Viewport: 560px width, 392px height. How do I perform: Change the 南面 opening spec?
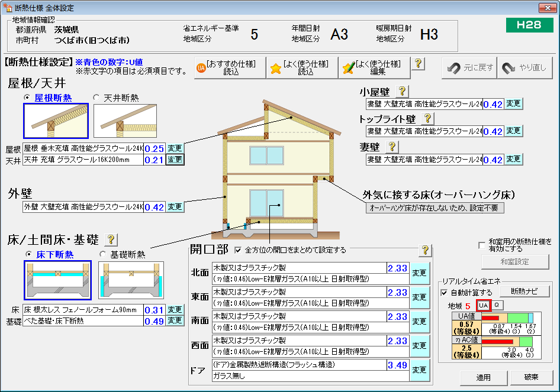(x=419, y=322)
